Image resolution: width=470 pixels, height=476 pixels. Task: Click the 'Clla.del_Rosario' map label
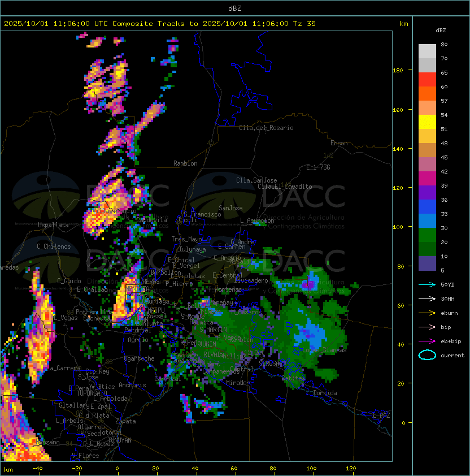click(x=266, y=128)
